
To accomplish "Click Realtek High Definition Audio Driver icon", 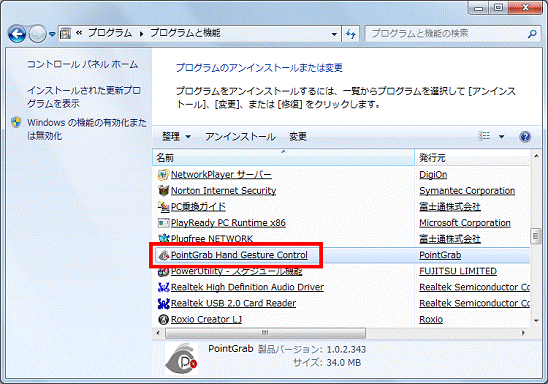I will coord(163,287).
